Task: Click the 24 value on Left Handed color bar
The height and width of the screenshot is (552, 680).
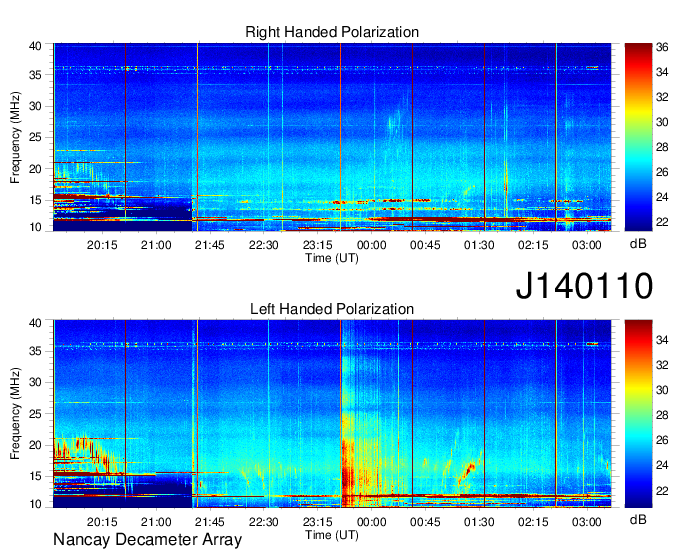Action: (x=662, y=465)
